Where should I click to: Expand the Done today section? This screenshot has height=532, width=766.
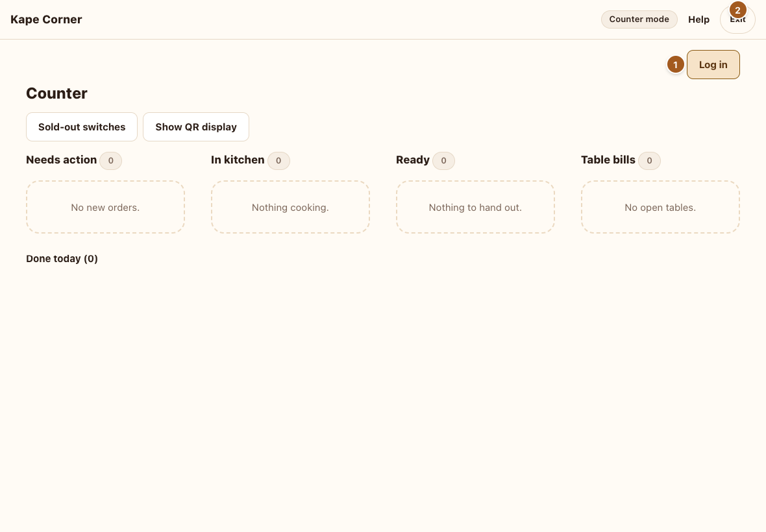pos(62,259)
